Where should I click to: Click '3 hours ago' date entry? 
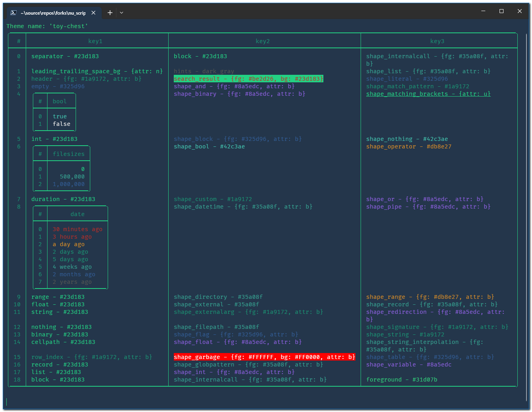[x=72, y=237]
